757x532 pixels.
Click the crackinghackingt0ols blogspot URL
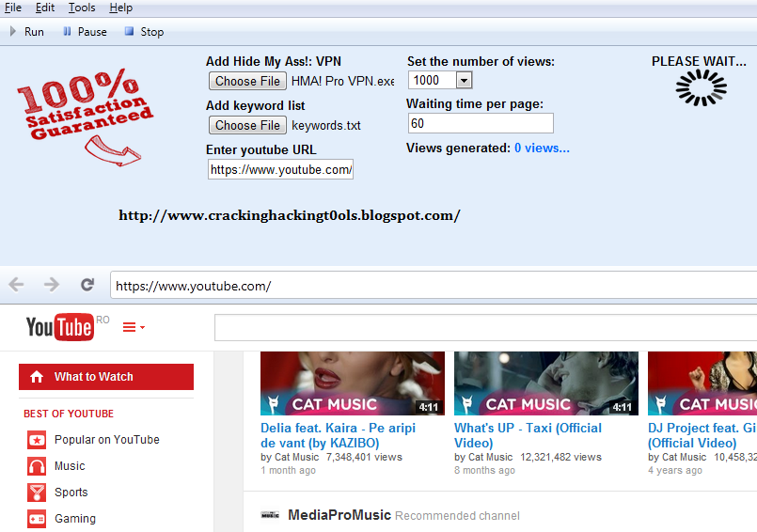[x=290, y=215]
